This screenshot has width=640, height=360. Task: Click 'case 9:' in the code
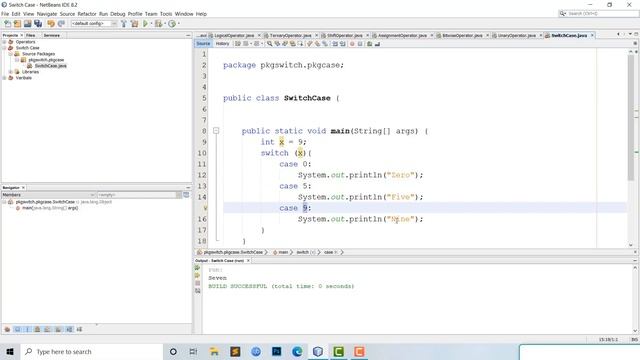295,208
